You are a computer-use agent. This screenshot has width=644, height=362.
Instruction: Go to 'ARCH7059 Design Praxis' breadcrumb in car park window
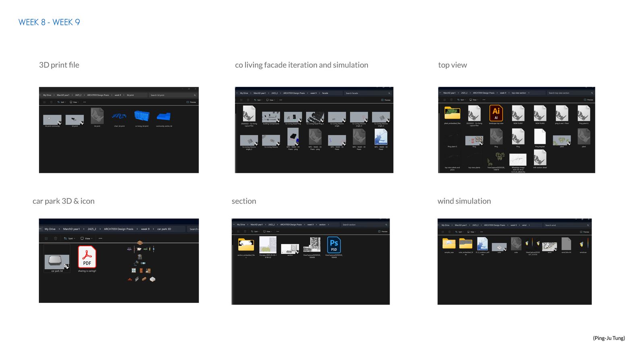(118, 229)
